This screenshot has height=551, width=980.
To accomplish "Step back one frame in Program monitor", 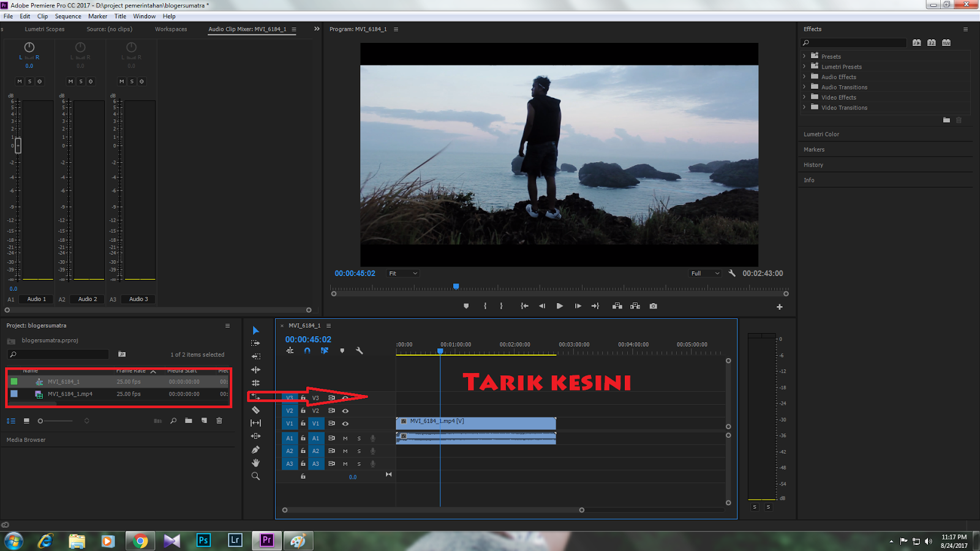I will pos(542,306).
